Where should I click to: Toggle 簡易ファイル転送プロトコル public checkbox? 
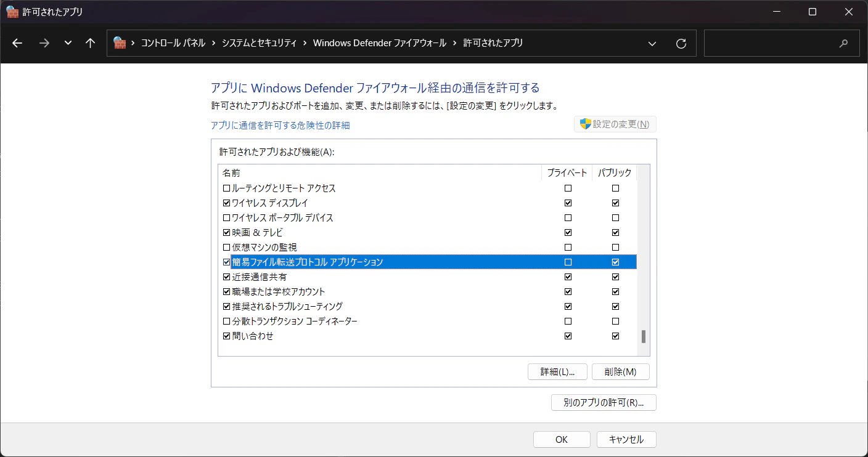click(615, 262)
